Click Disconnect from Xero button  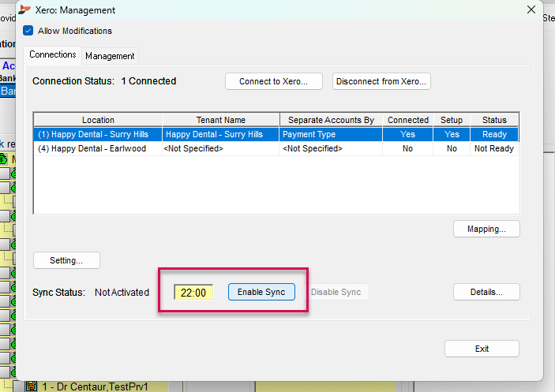click(x=381, y=81)
